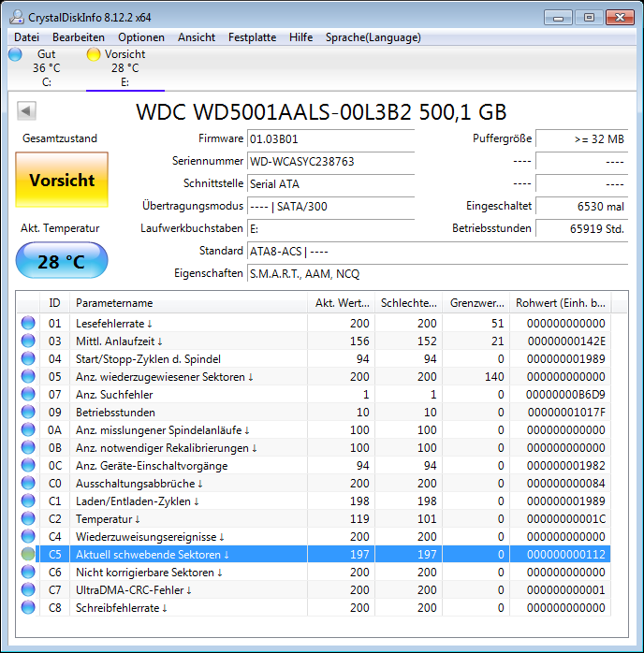Click threshold value 140 in wiederzugewiesener Sektoren row
Screen dimensions: 644x653
tap(494, 376)
